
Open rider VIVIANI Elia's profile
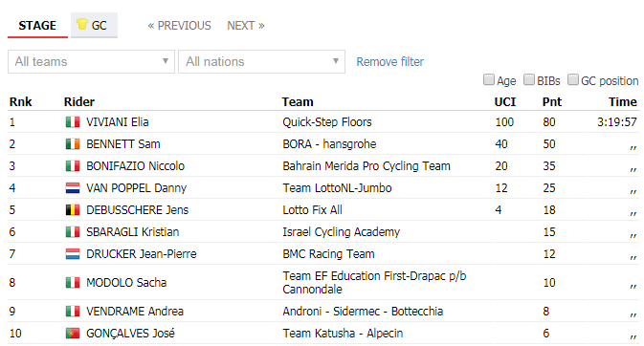[118, 122]
